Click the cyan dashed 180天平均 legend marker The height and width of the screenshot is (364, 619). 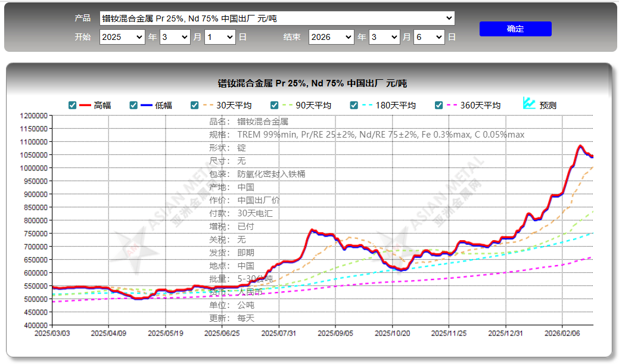[367, 105]
